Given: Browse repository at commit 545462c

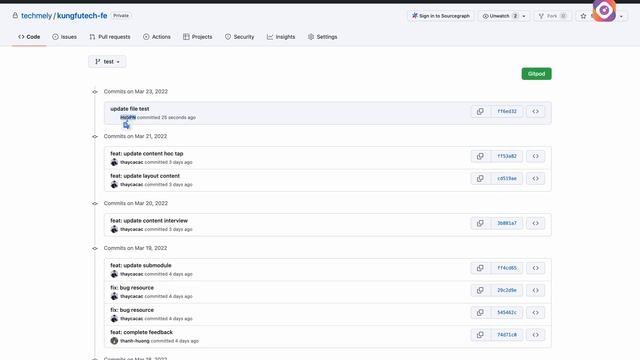Looking at the screenshot, I should (x=536, y=313).
